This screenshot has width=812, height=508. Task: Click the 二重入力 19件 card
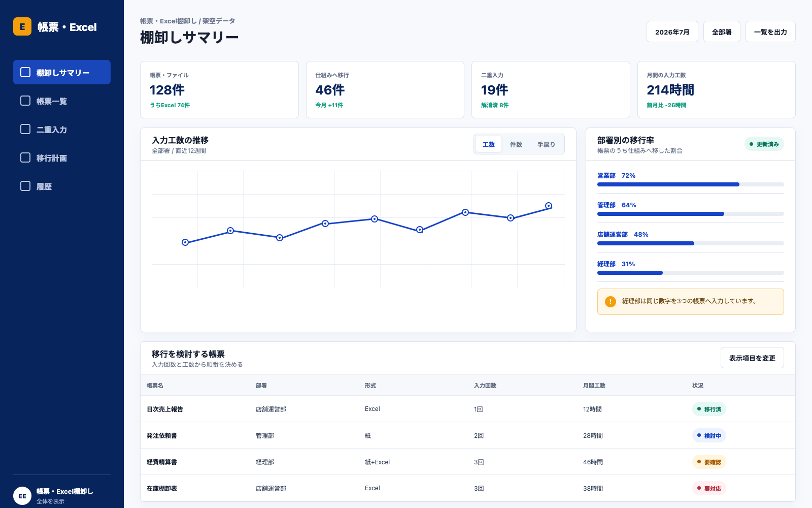[551, 89]
